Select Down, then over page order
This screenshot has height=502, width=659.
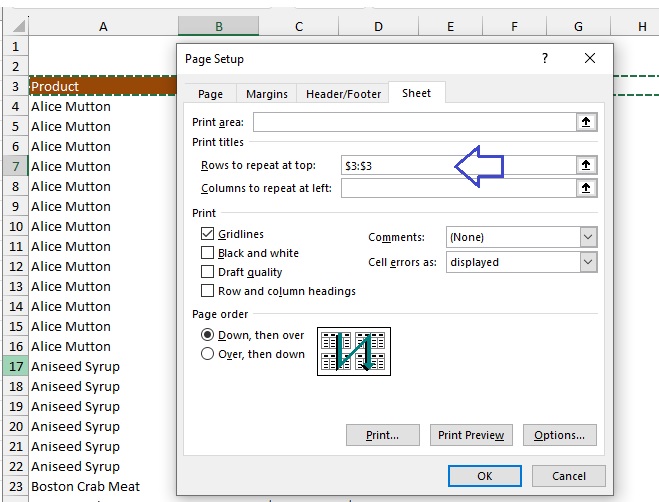click(207, 335)
